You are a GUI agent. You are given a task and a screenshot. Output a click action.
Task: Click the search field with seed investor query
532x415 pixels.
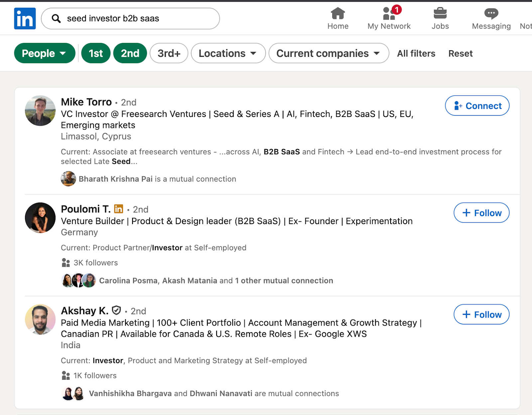click(130, 18)
